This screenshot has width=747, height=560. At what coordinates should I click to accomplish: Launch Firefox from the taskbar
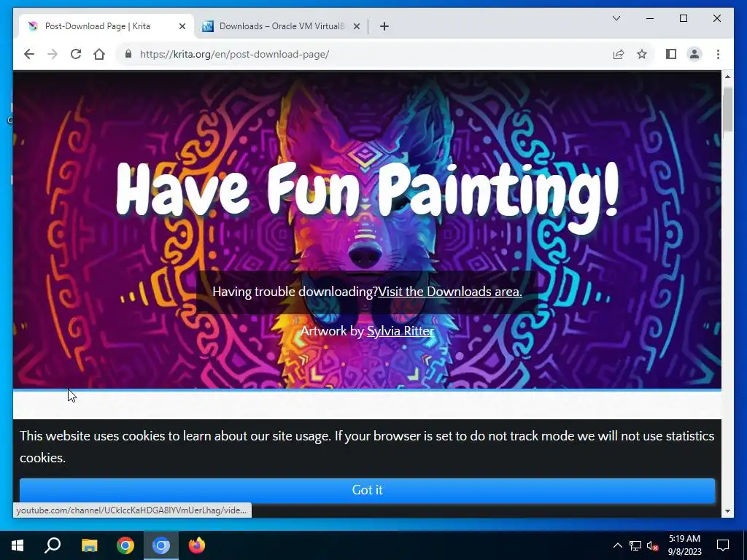tap(197, 545)
